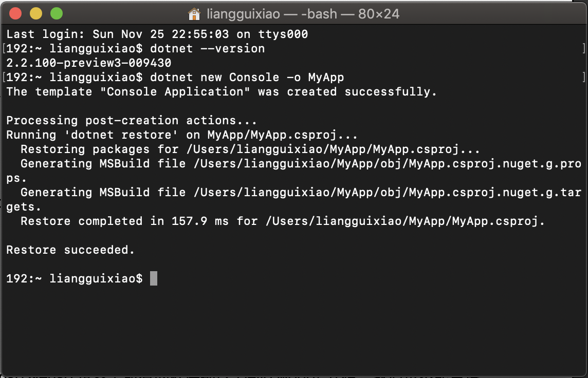
Task: Click the right bracket mark beside dotnet new line
Action: click(583, 78)
